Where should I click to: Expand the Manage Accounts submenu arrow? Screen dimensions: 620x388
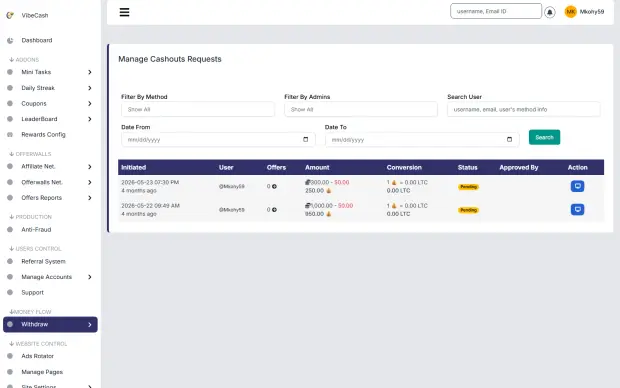(x=90, y=277)
